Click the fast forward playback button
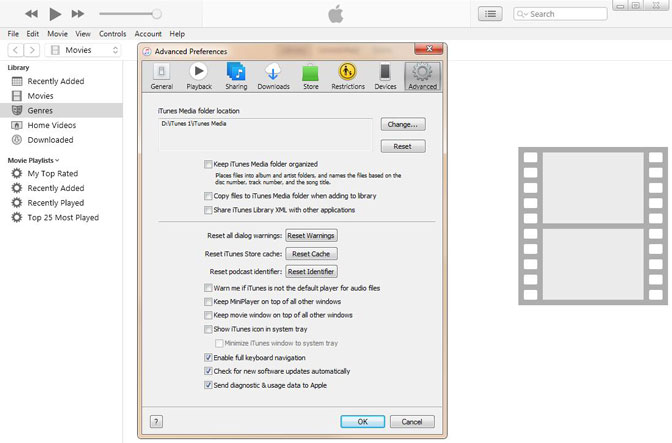Screen dimensions: 672x443 pyautogui.click(x=78, y=14)
